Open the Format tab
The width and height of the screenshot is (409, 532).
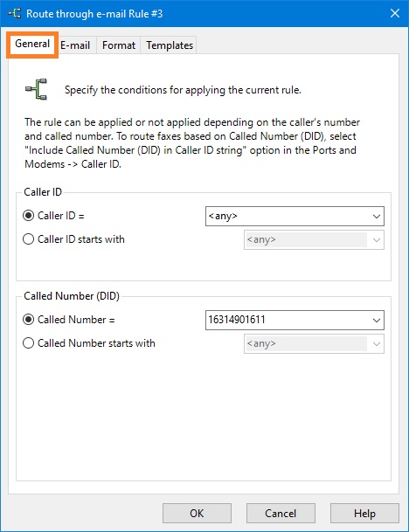[119, 45]
